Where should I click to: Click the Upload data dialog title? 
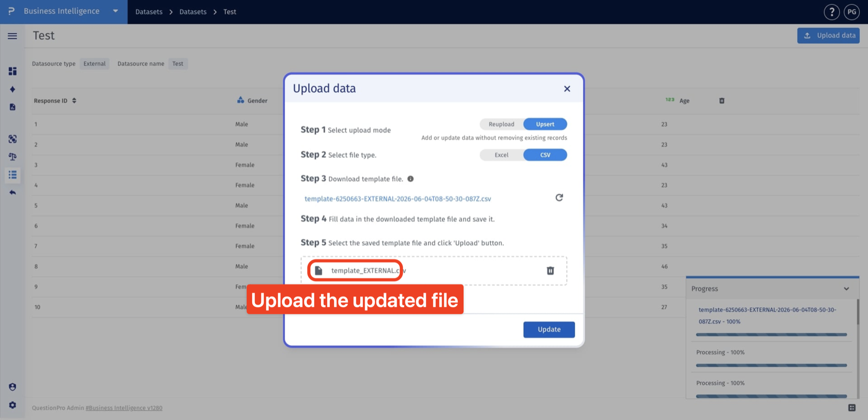[x=324, y=88]
